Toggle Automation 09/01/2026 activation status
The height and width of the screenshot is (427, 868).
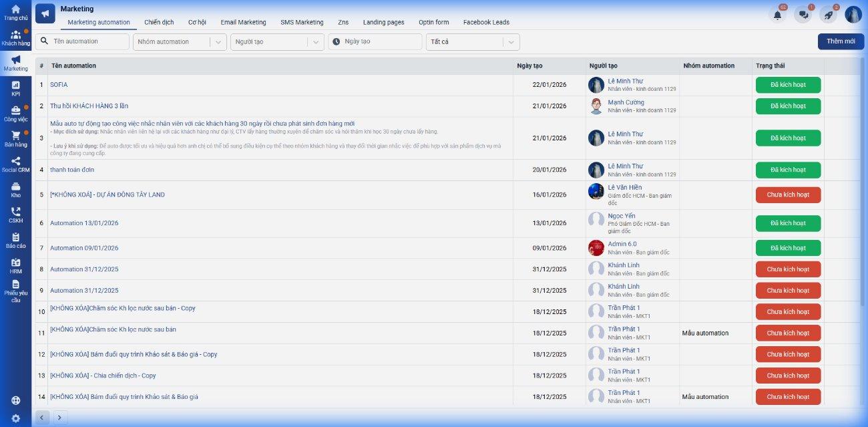(x=788, y=248)
